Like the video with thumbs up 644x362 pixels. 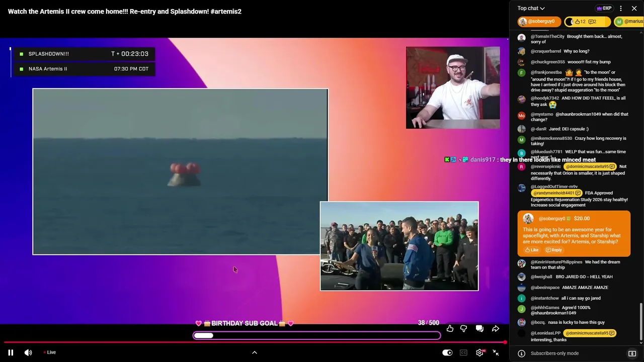click(x=450, y=328)
